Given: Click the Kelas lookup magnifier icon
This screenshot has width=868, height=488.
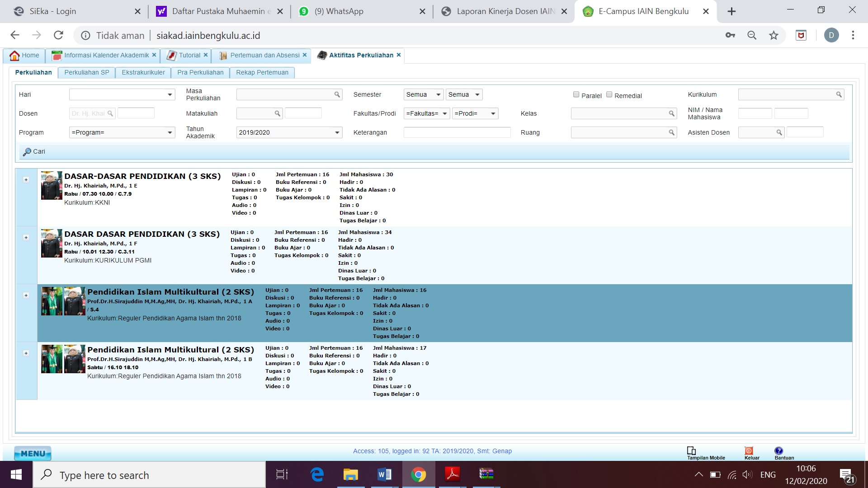Looking at the screenshot, I should pos(671,113).
